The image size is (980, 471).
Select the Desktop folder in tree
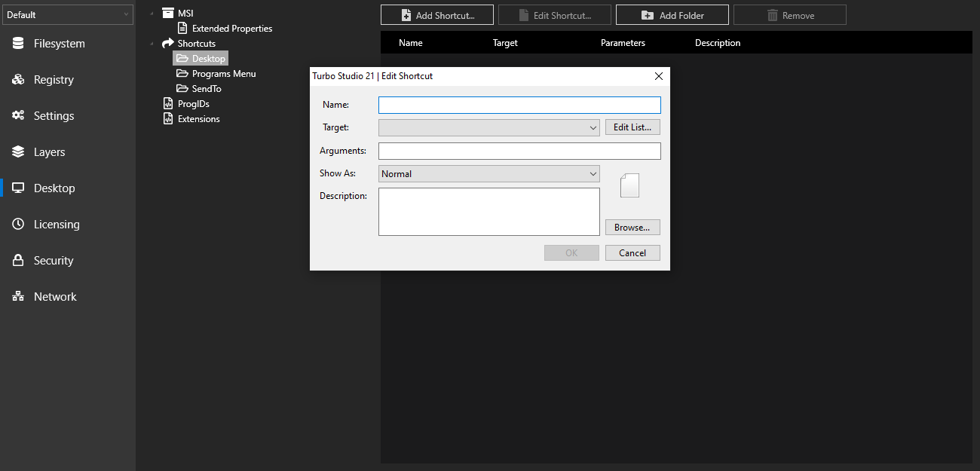(x=201, y=58)
